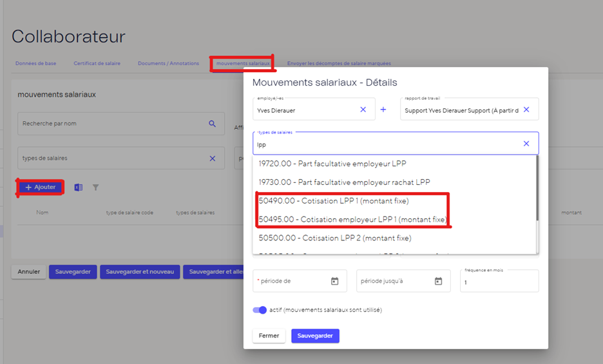Open the période de calendar picker
603x364 pixels.
coord(334,282)
